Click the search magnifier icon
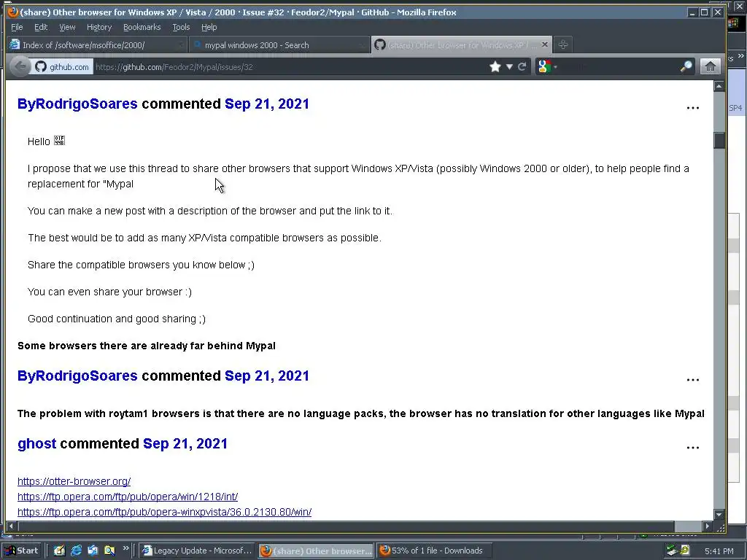 click(x=686, y=66)
